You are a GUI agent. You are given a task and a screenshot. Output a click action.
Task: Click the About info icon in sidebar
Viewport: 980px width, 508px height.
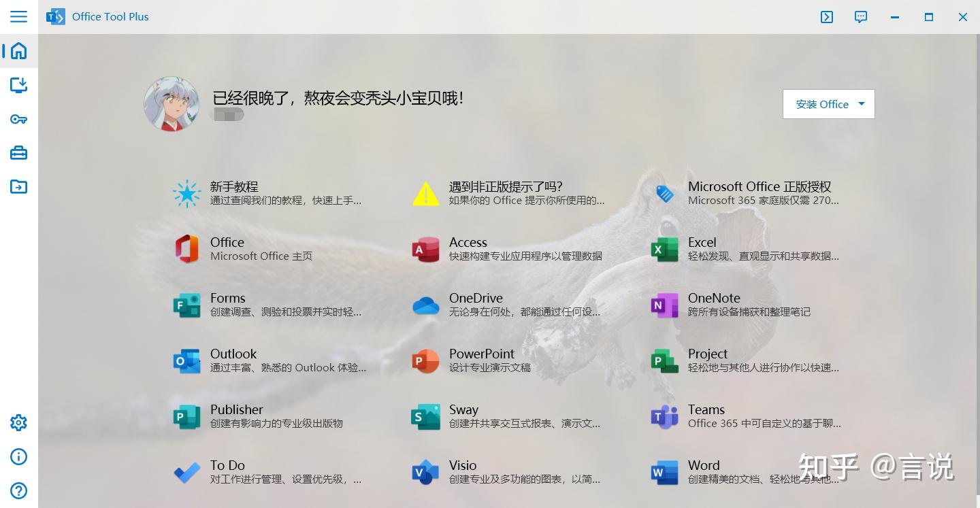[18, 456]
